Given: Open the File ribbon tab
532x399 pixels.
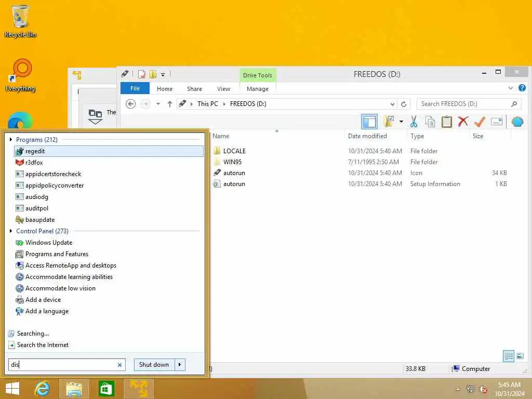Looking at the screenshot, I should tap(135, 88).
